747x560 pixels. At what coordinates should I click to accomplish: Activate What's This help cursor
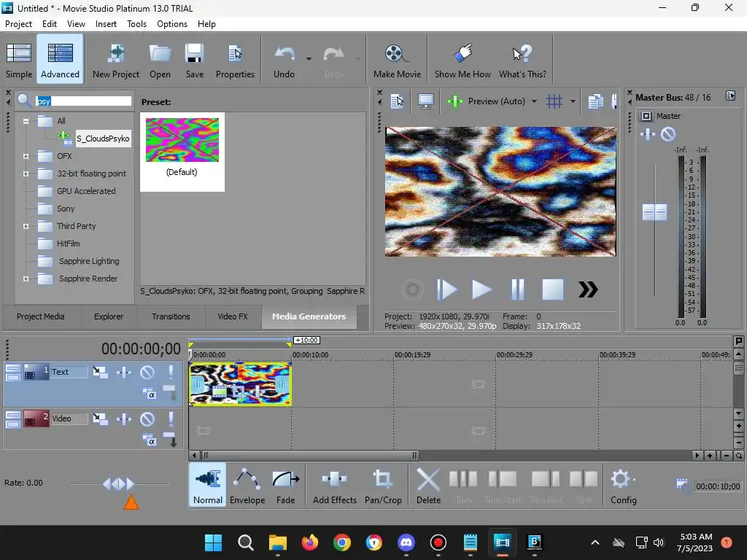tap(522, 61)
